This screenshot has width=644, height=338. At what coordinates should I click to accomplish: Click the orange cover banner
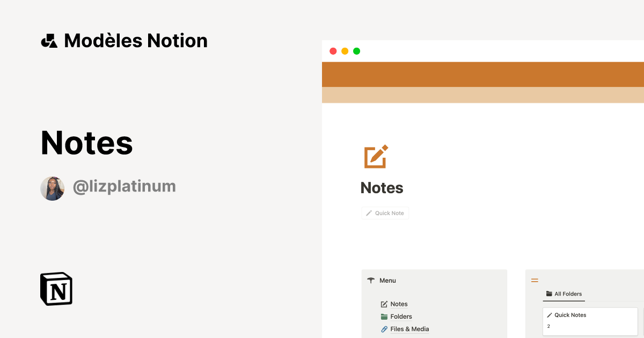[x=483, y=74]
